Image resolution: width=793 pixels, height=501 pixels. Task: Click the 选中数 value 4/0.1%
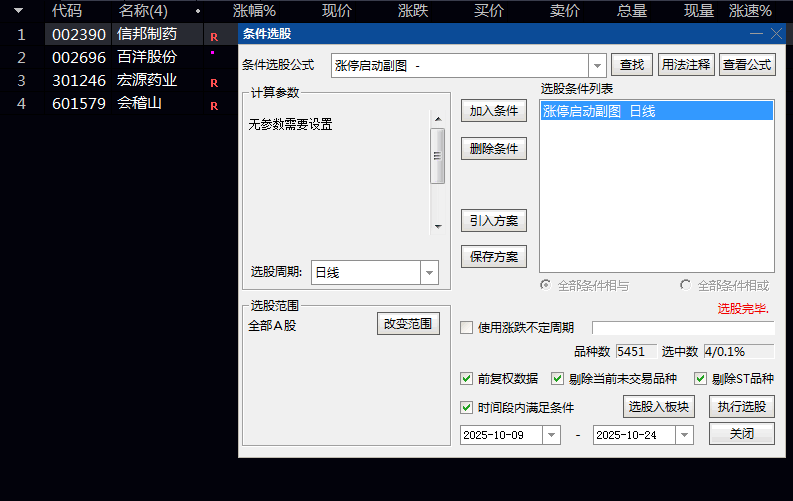tap(738, 351)
